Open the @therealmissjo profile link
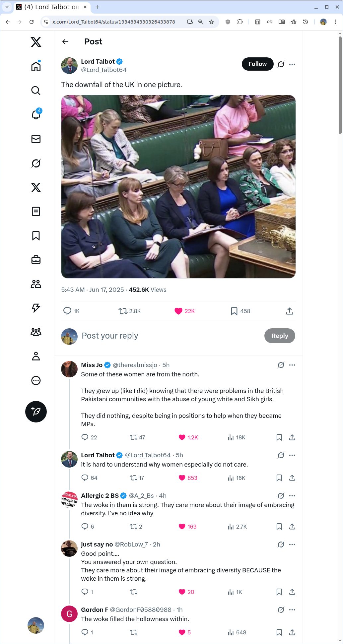Image resolution: width=343 pixels, height=644 pixels. tap(135, 365)
